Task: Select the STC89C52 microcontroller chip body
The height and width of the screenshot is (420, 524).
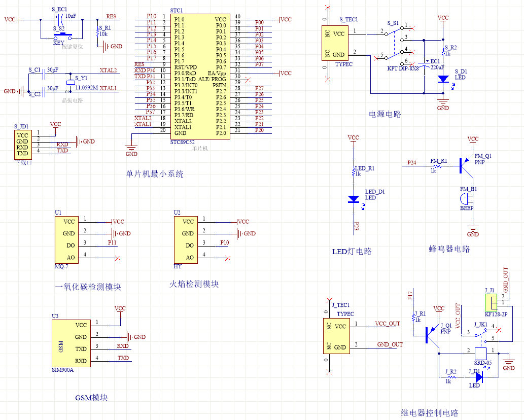Action: 200,77
